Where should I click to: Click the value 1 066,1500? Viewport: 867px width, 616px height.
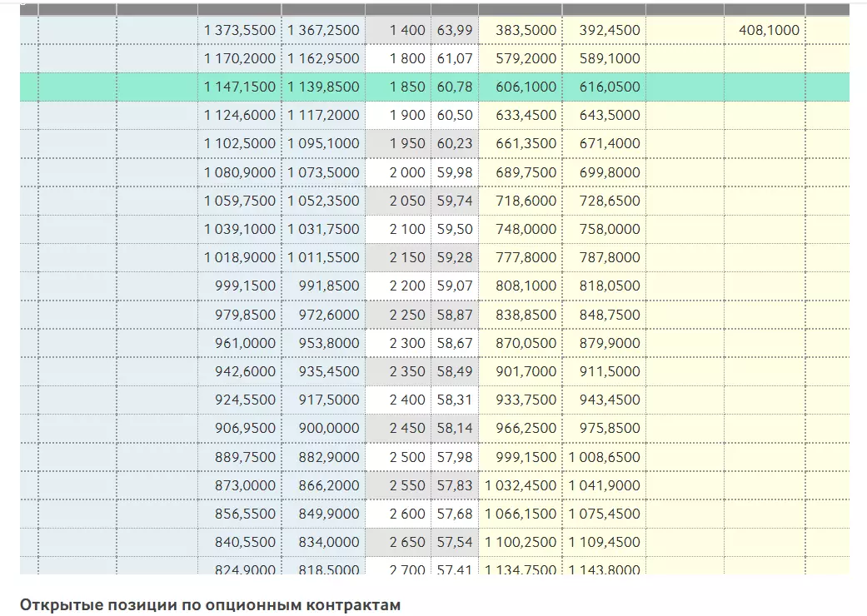point(521,514)
